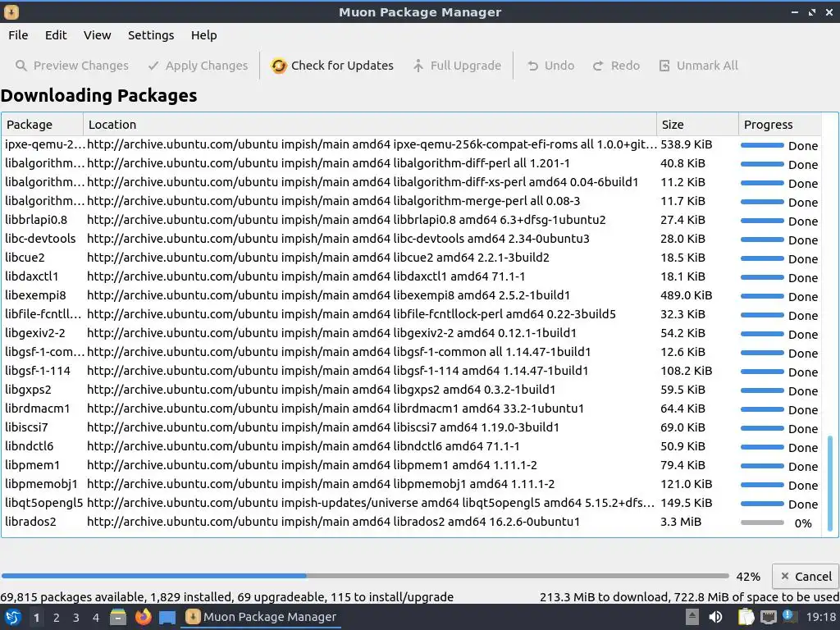This screenshot has width=840, height=630.
Task: Select the libiscsi7 package name
Action: point(26,427)
